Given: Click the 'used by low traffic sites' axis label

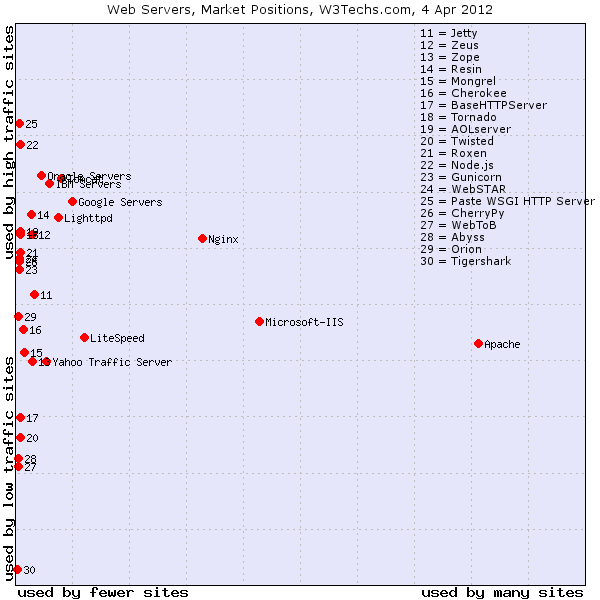Looking at the screenshot, I should point(8,470).
